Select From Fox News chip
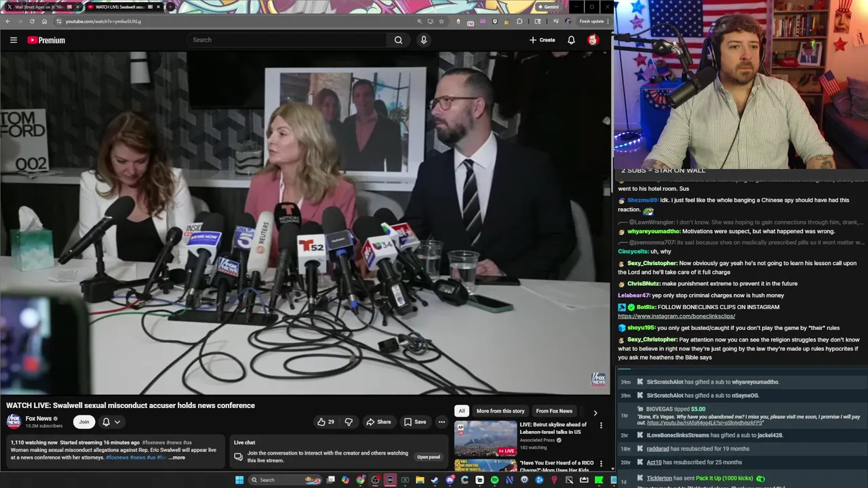Image resolution: width=868 pixels, height=488 pixels. 554,411
